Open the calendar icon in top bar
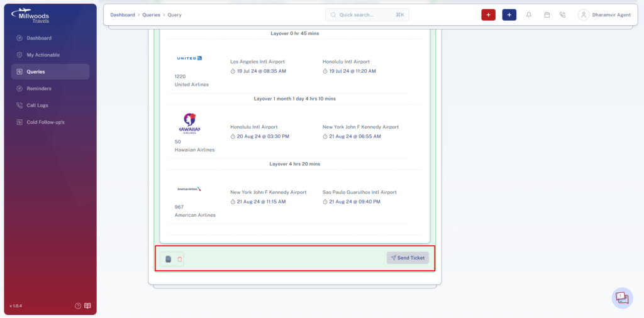 pos(547,15)
